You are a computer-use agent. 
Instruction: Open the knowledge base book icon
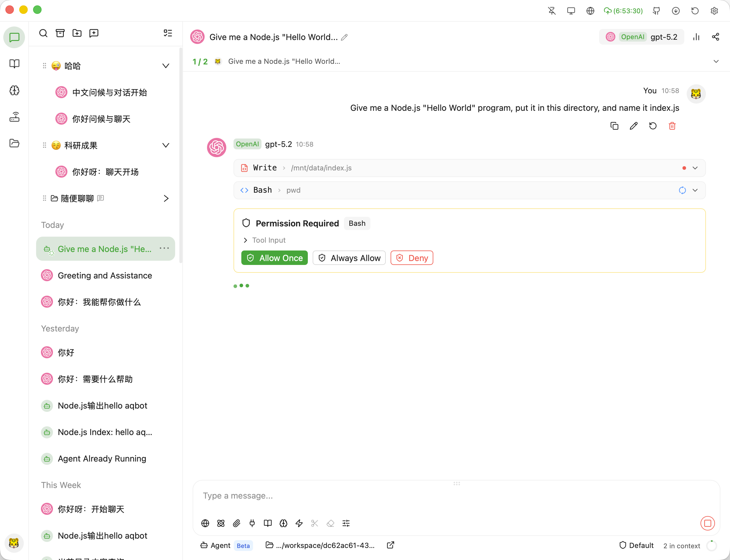coord(268,523)
